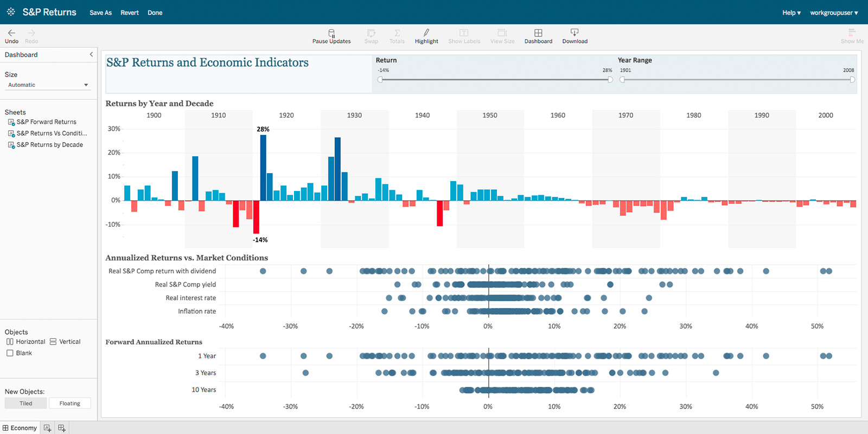The width and height of the screenshot is (868, 434).
Task: Click the Pause Updates icon
Action: tap(331, 33)
